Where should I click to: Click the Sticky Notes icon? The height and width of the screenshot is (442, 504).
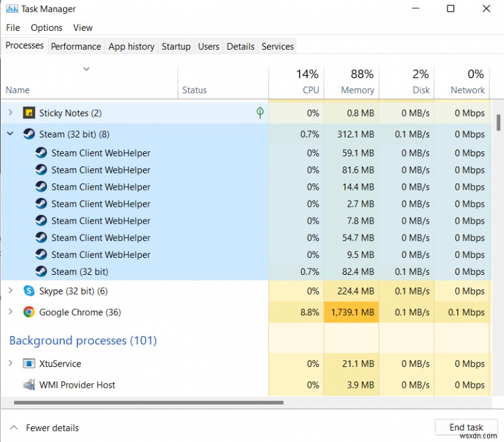[x=29, y=112]
